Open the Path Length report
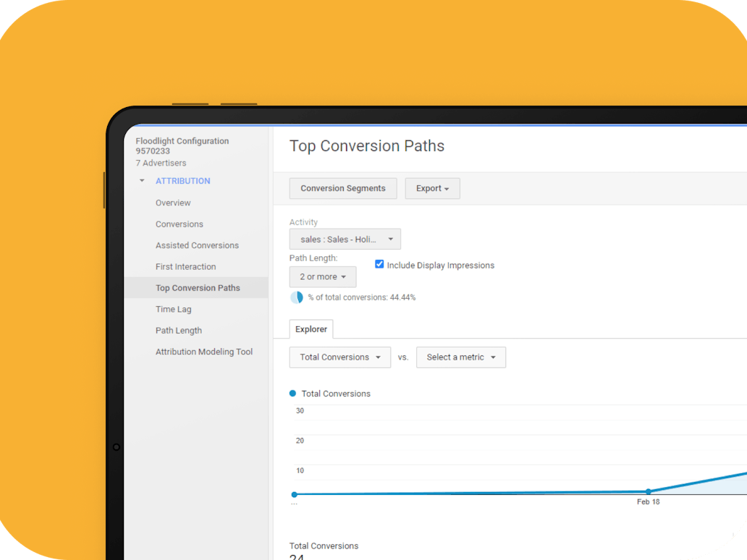Image resolution: width=747 pixels, height=560 pixels. 178,331
